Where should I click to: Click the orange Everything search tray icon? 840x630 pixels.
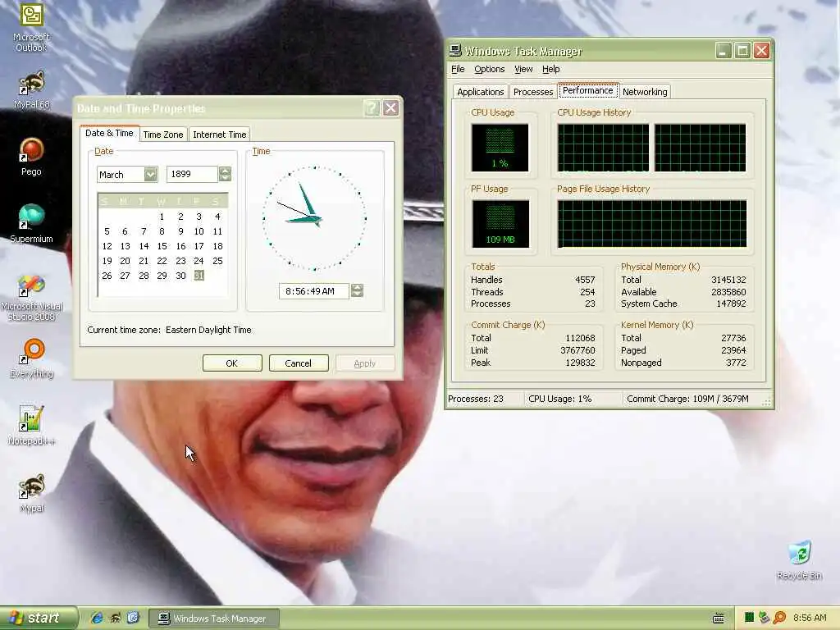point(780,618)
